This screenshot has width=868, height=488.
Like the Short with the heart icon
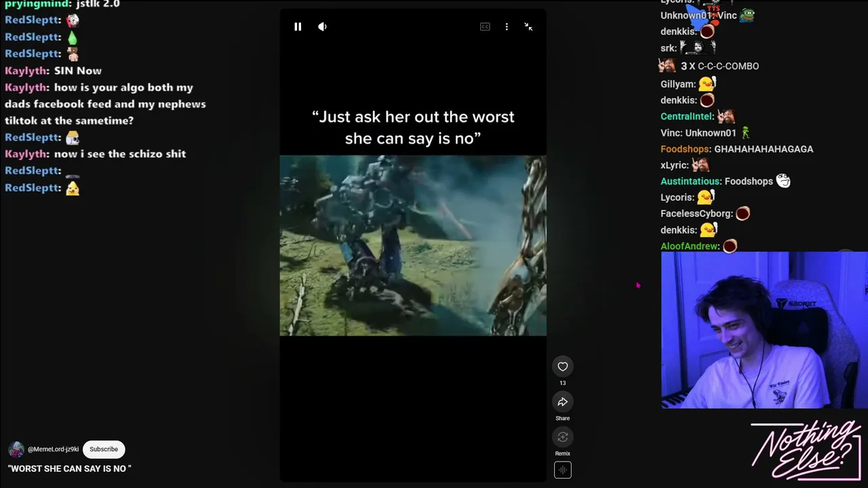(563, 367)
